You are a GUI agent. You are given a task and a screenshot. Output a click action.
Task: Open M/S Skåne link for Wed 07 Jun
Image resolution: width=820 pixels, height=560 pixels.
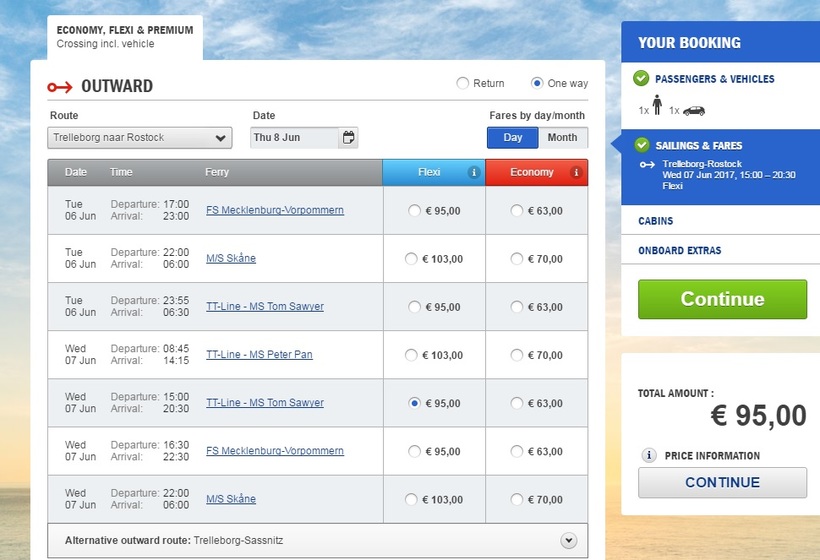231,499
